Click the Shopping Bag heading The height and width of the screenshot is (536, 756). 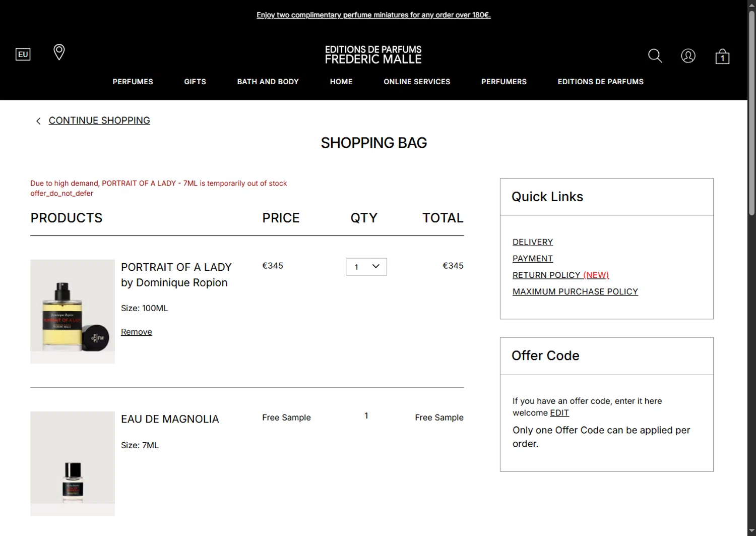point(373,143)
